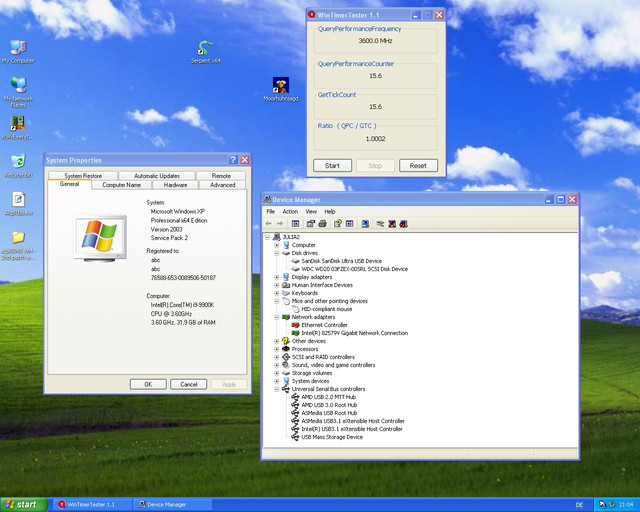
Task: Click the Print icon in Device Manager toolbar
Action: tap(322, 224)
